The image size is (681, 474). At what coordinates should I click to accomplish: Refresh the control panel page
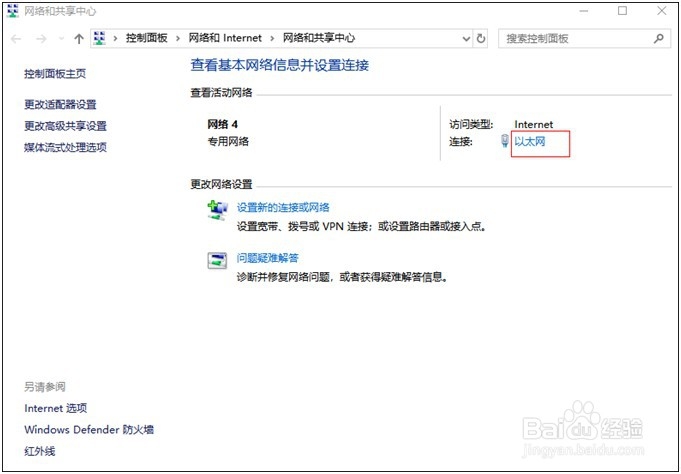(481, 39)
